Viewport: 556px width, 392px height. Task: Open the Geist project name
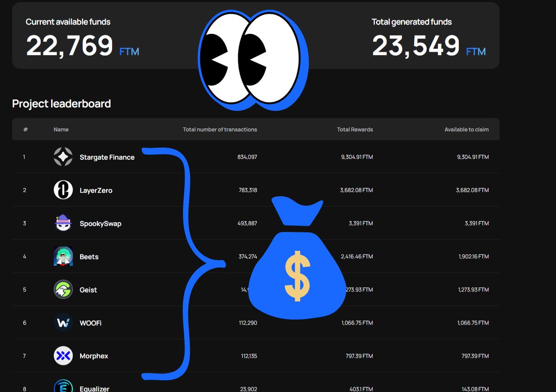[x=88, y=290]
